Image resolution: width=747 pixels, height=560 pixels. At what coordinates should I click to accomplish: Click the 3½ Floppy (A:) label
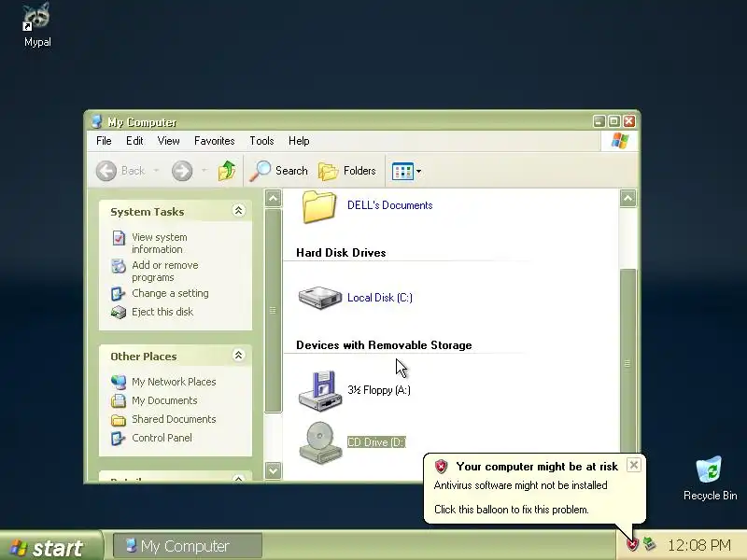click(379, 390)
